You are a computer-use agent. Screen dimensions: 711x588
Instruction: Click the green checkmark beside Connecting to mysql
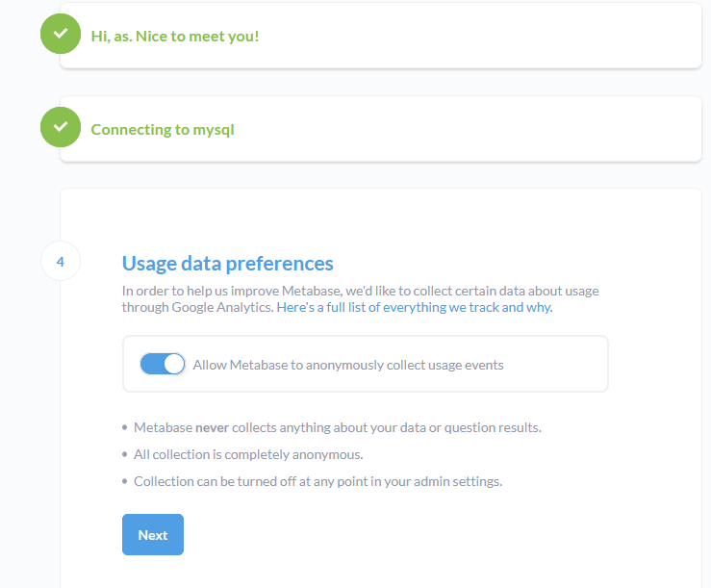[61, 127]
